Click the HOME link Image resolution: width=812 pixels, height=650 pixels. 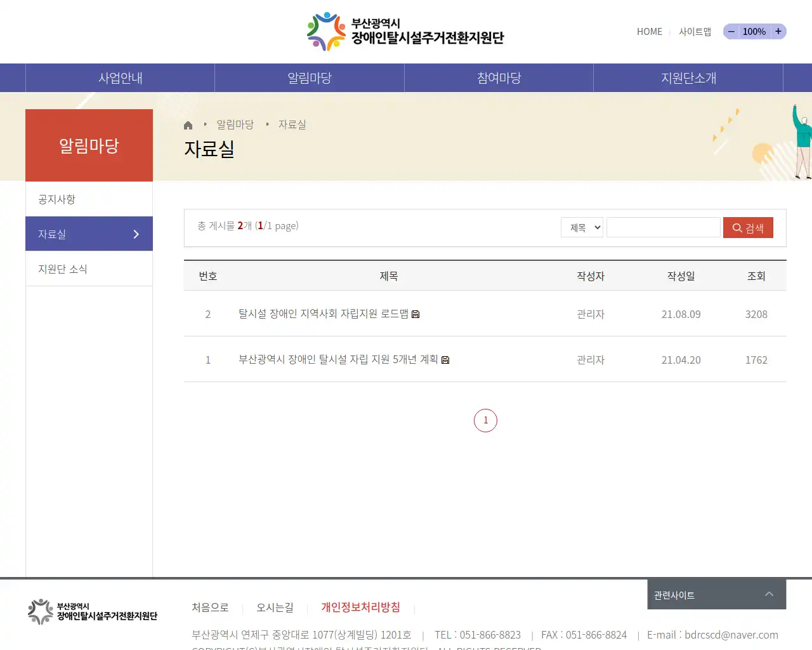649,32
